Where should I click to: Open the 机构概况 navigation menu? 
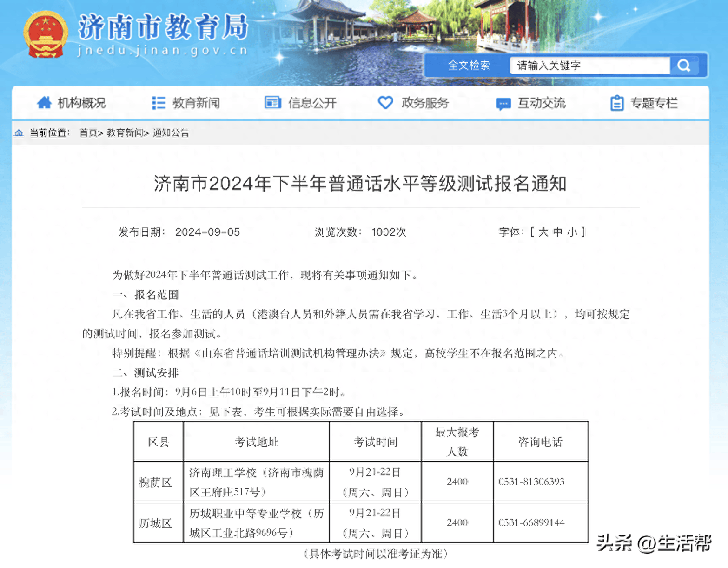pyautogui.click(x=81, y=103)
